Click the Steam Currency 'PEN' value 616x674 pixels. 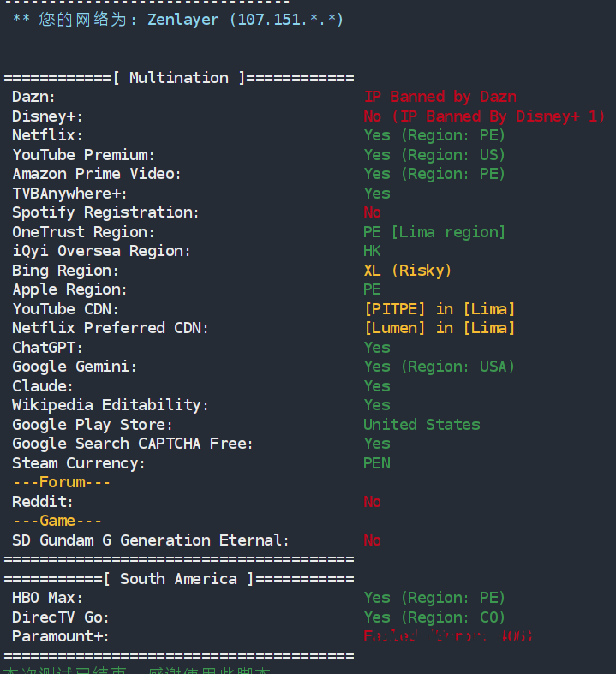tap(376, 463)
